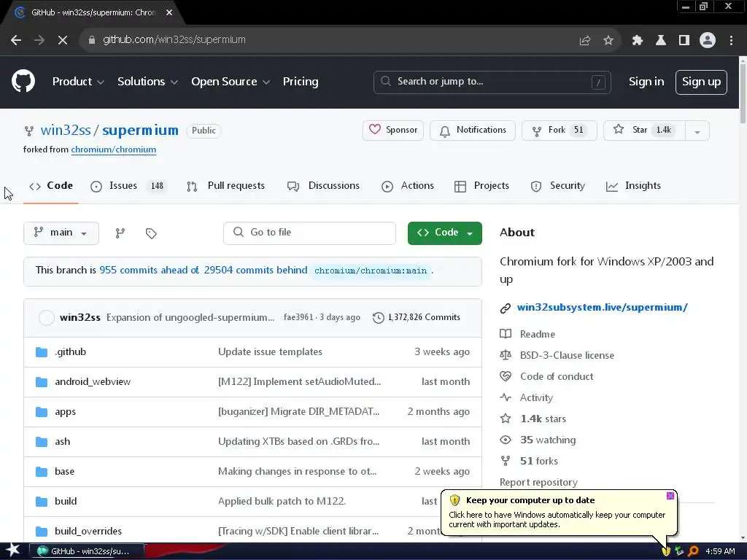
Task: Expand the Product menu
Action: pos(78,82)
